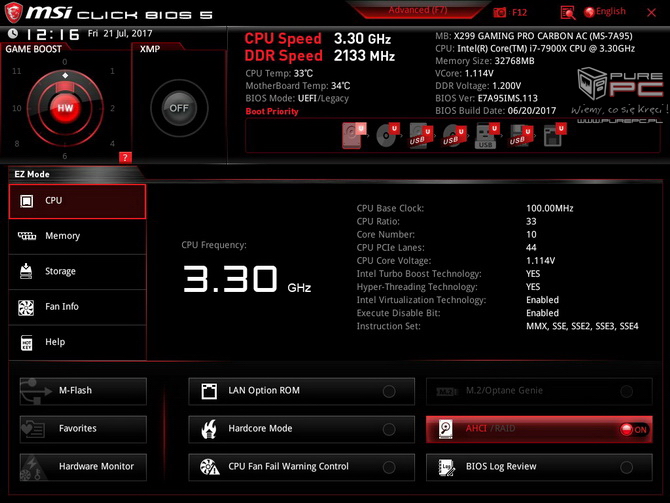Image resolution: width=670 pixels, height=503 pixels.
Task: Open the CPU tab in EZ Mode
Action: [x=77, y=201]
